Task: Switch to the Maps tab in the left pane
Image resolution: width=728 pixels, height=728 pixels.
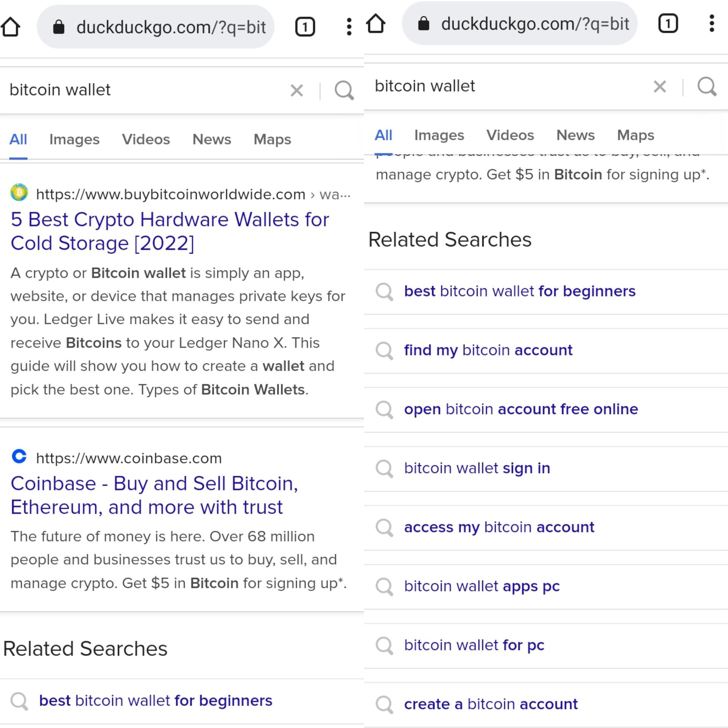Action: 272,140
